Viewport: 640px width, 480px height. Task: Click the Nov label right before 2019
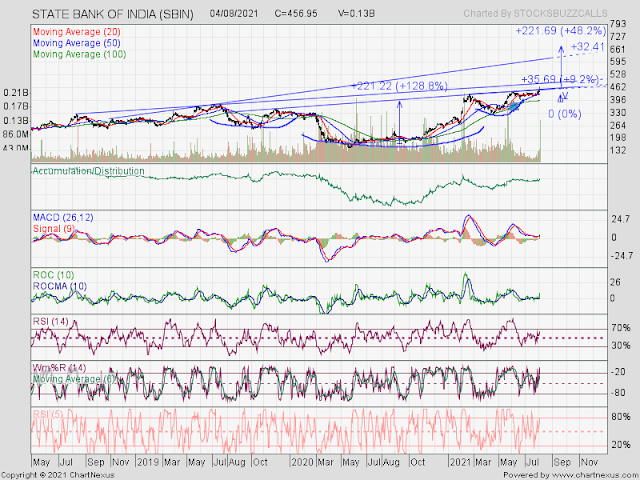tap(120, 462)
